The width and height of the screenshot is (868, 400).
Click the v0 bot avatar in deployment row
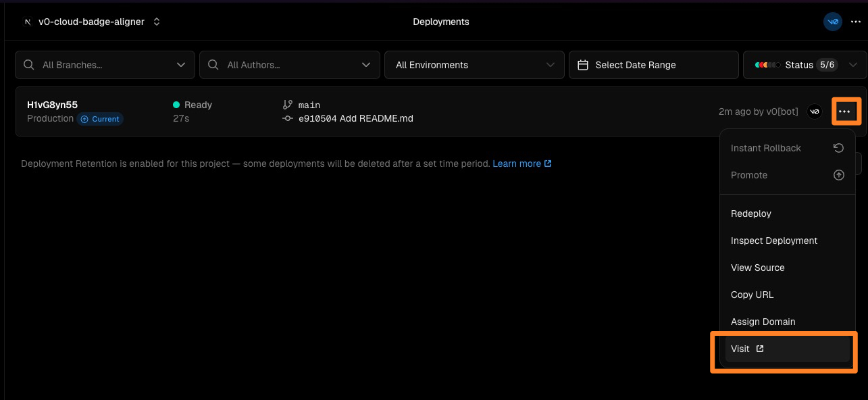point(815,111)
